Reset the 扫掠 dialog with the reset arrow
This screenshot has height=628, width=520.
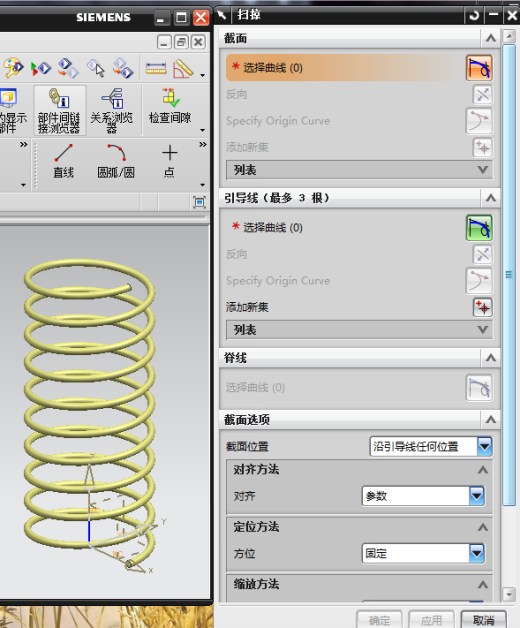[474, 16]
